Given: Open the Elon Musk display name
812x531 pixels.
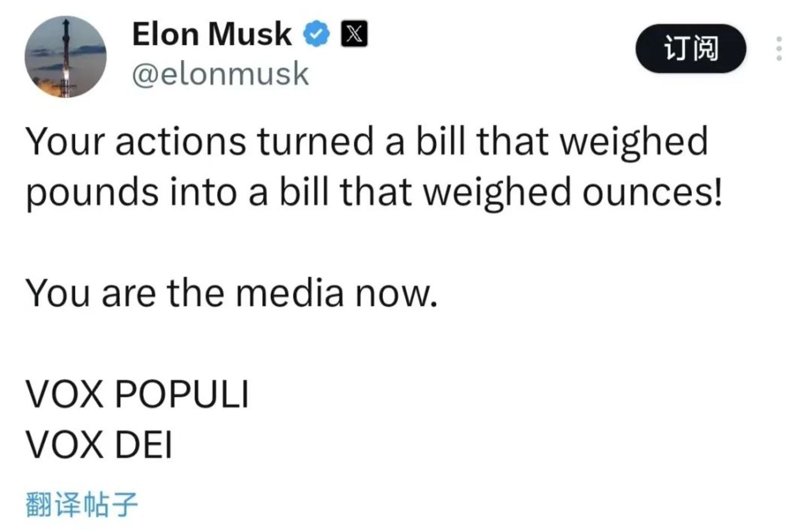Looking at the screenshot, I should 212,34.
